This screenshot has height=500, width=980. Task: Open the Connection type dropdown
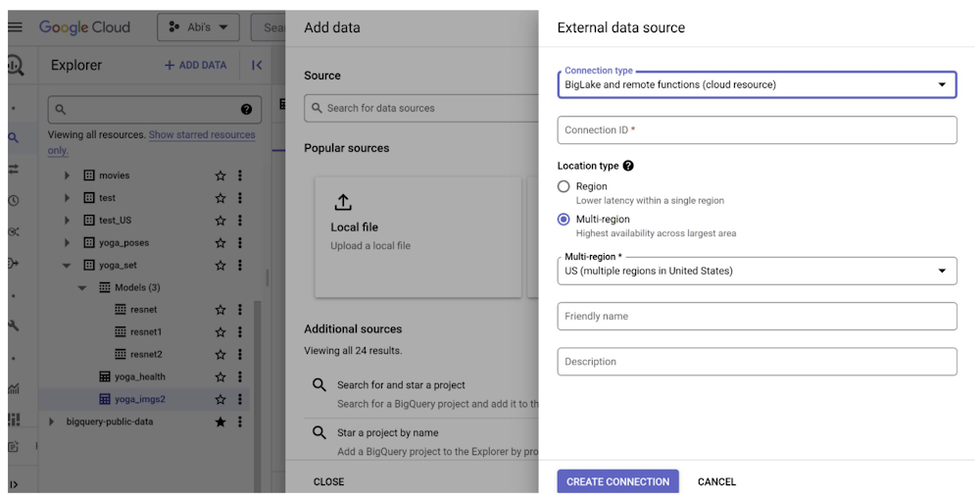pos(757,85)
